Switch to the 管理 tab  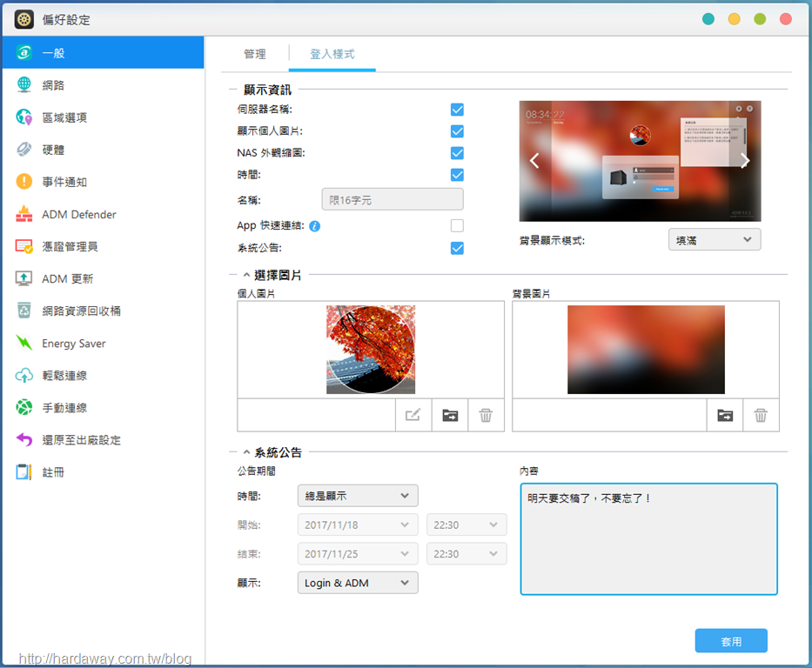pyautogui.click(x=255, y=54)
